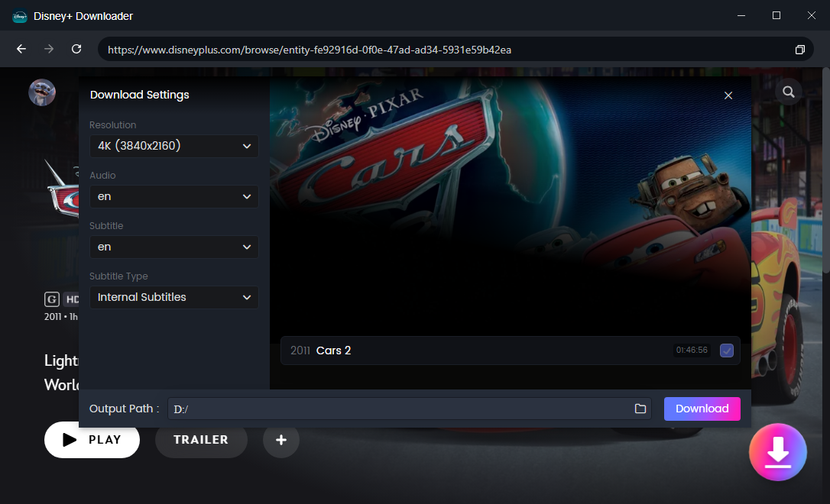Image resolution: width=830 pixels, height=504 pixels.
Task: Reload the page with the refresh icon
Action: (76, 49)
